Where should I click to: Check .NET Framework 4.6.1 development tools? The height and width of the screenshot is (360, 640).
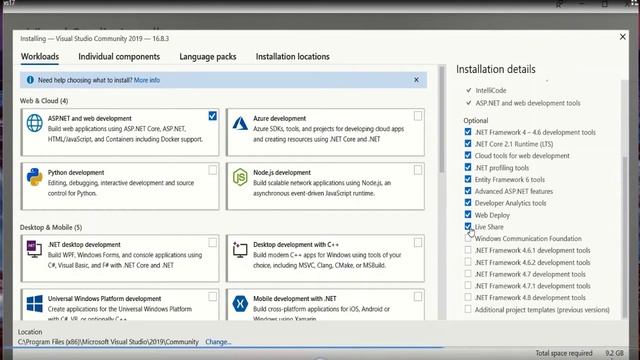[x=468, y=250]
